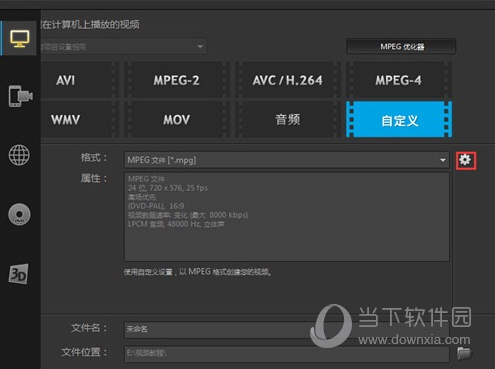Click the MPEG 优化器 button
Screen dimensions: 495x369
(x=401, y=46)
